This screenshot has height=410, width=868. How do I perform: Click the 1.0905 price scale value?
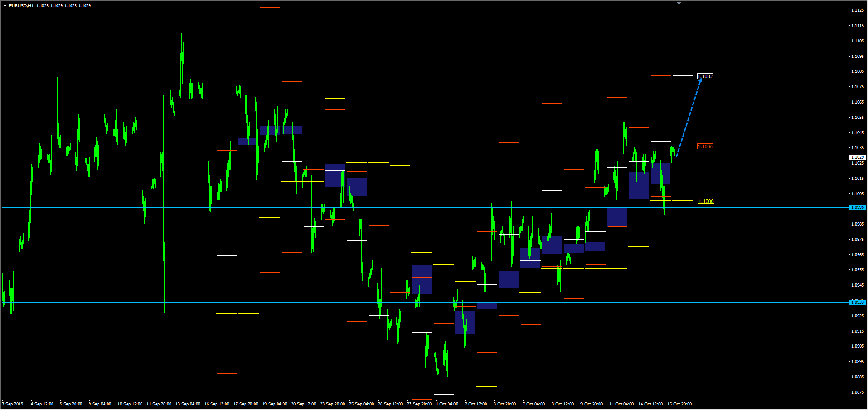coord(858,346)
